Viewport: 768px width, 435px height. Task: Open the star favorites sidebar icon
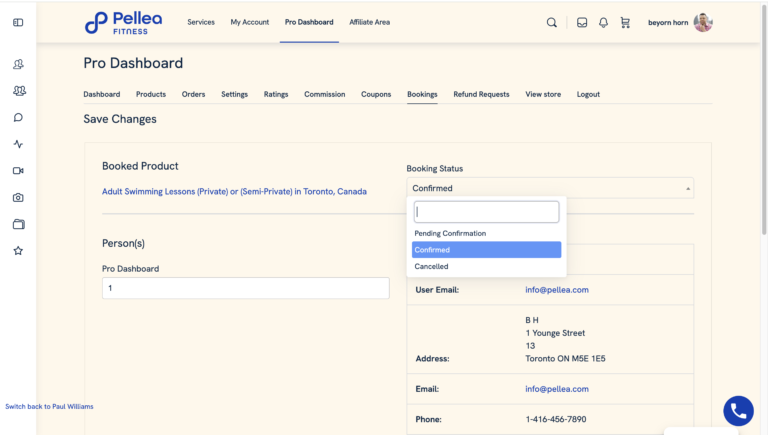tap(18, 251)
